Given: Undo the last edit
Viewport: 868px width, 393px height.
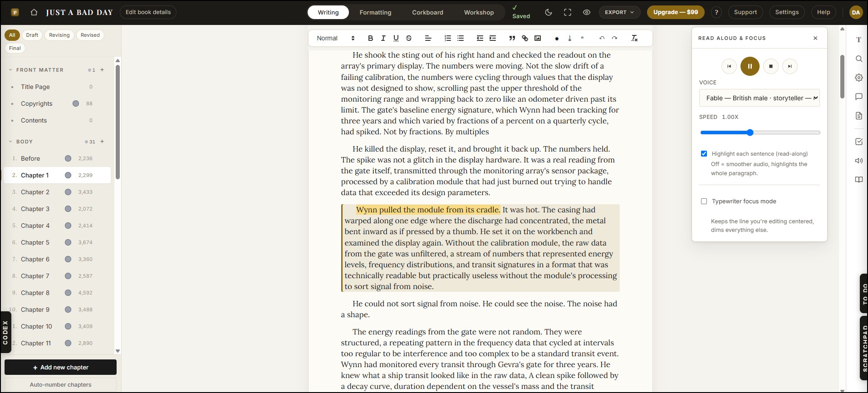Looking at the screenshot, I should coord(602,38).
